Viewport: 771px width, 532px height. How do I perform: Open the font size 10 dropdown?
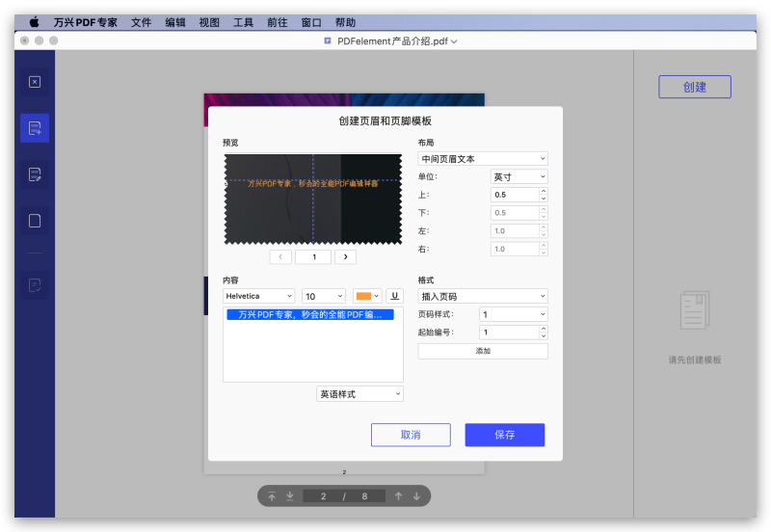coord(324,296)
